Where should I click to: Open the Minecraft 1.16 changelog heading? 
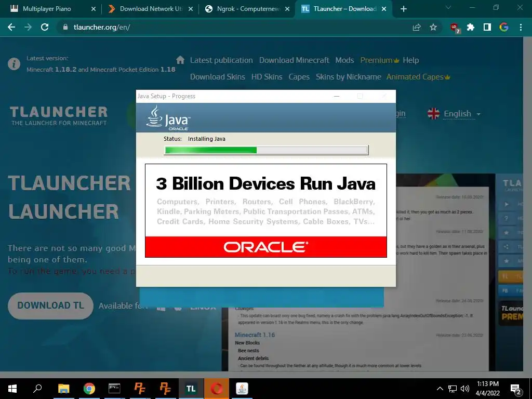(255, 335)
